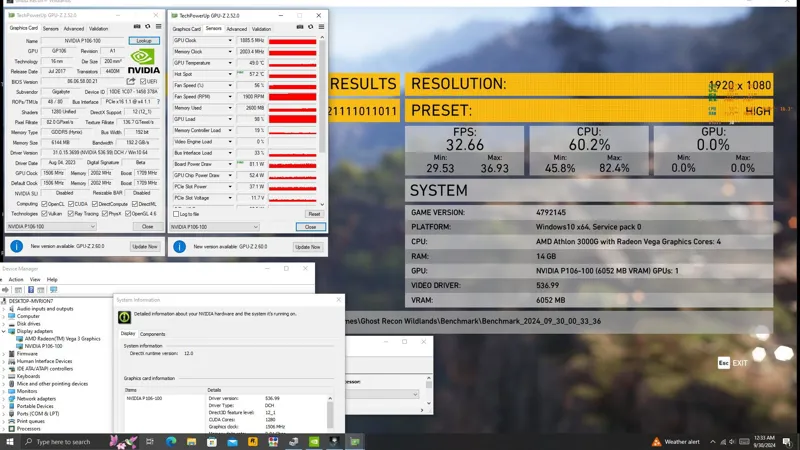Open Memory Clock sensor dropdown

click(x=230, y=52)
